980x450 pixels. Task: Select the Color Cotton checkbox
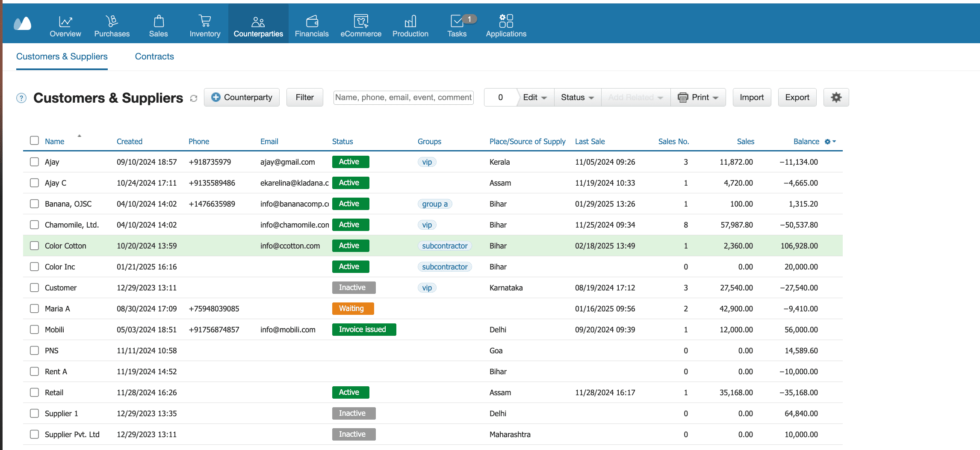pyautogui.click(x=34, y=246)
